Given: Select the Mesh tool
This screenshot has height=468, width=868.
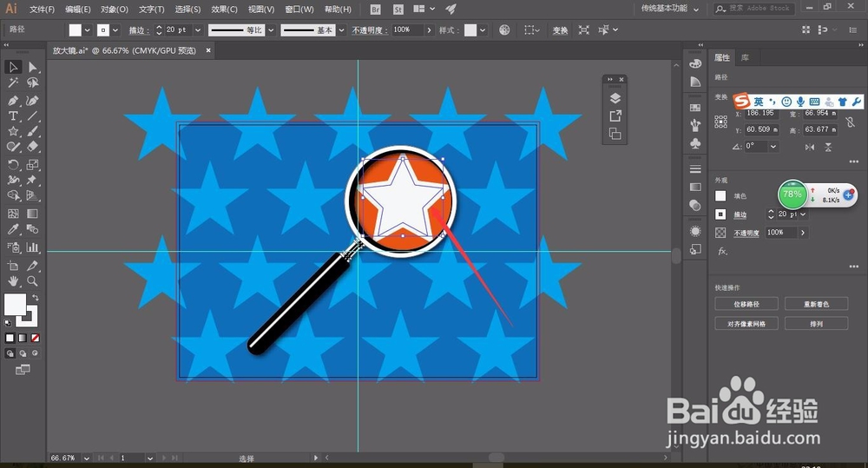Looking at the screenshot, I should coord(13,214).
